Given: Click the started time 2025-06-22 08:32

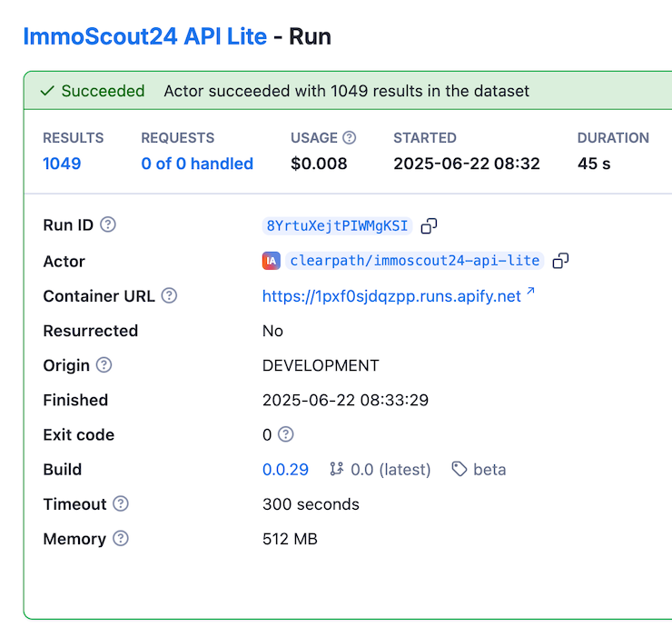Looking at the screenshot, I should [x=467, y=164].
